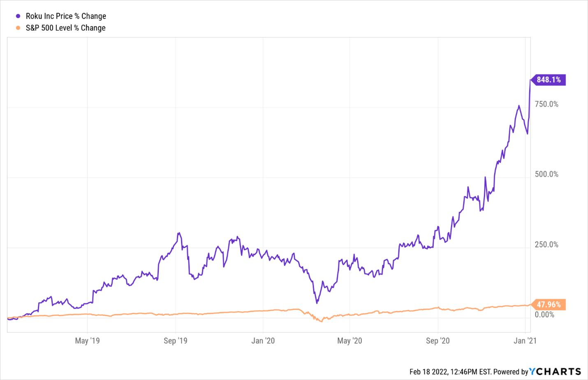
Task: Select the May '19 x-axis label
Action: [x=87, y=340]
